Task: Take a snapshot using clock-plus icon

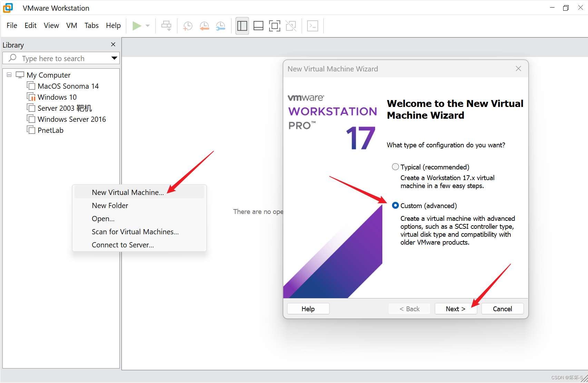Action: [188, 26]
